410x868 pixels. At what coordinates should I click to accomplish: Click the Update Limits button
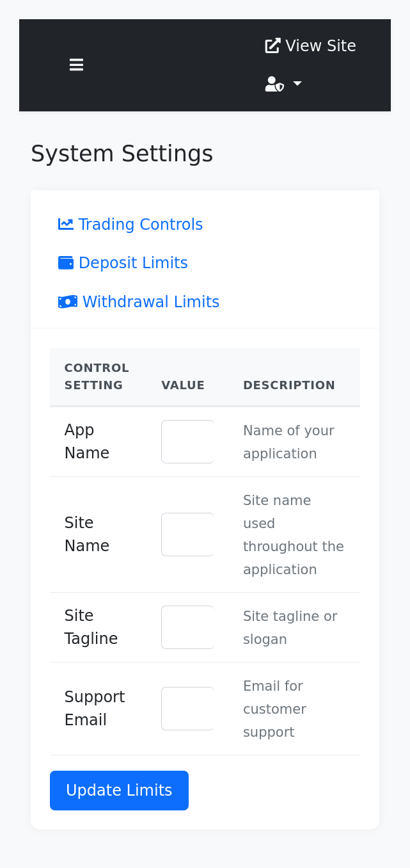119,791
